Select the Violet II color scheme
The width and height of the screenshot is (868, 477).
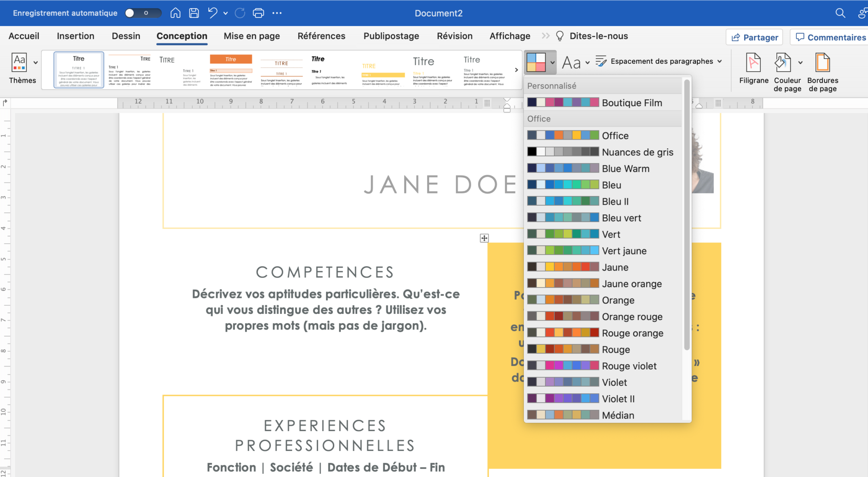coord(603,399)
